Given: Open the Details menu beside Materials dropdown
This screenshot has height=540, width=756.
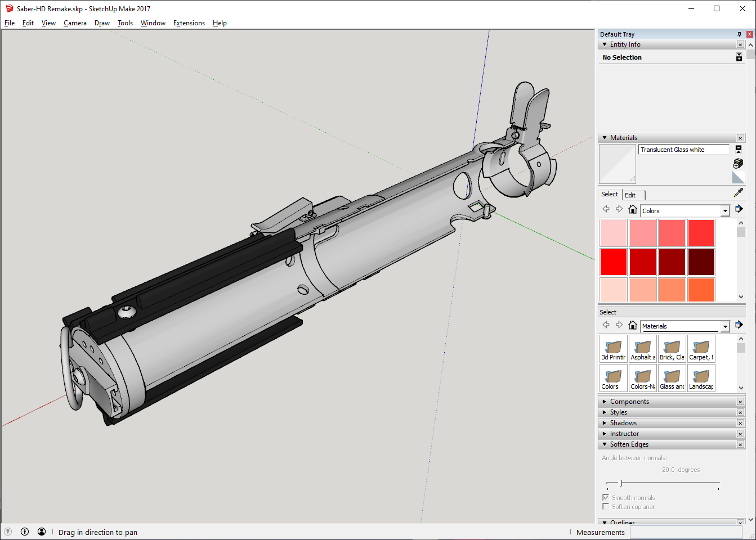Looking at the screenshot, I should click(x=739, y=325).
